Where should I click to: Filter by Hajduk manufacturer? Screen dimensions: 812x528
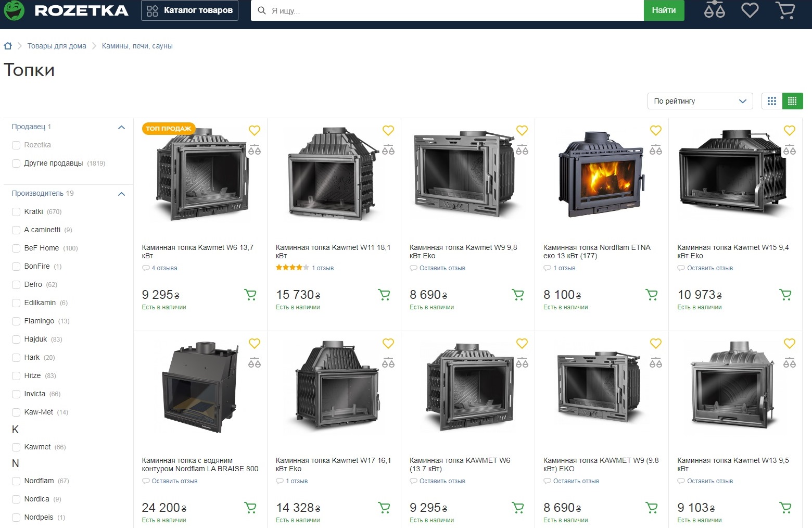[x=16, y=340]
